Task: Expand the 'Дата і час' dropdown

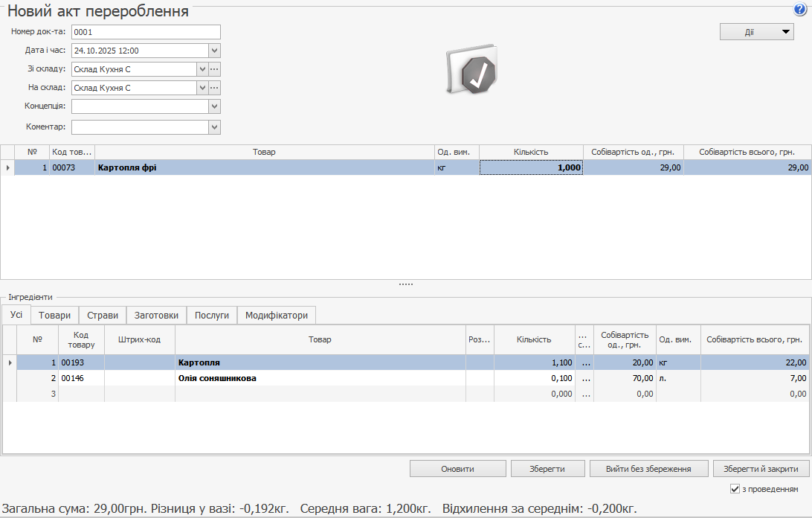Action: click(214, 51)
